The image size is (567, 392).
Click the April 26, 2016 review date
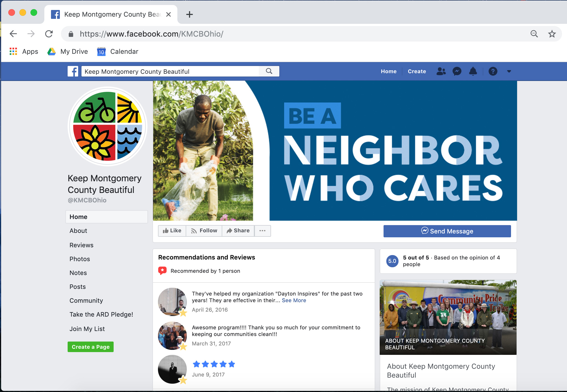coord(210,310)
